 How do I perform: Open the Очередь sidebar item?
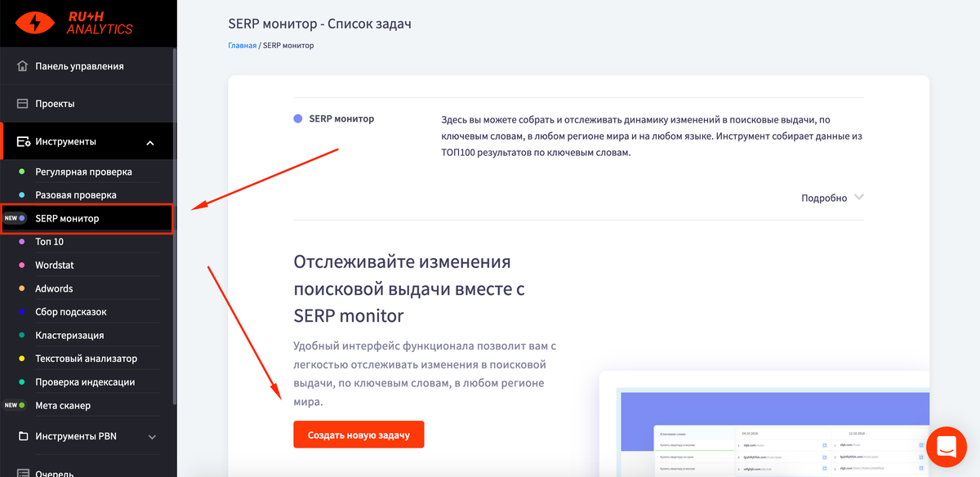pos(56,473)
